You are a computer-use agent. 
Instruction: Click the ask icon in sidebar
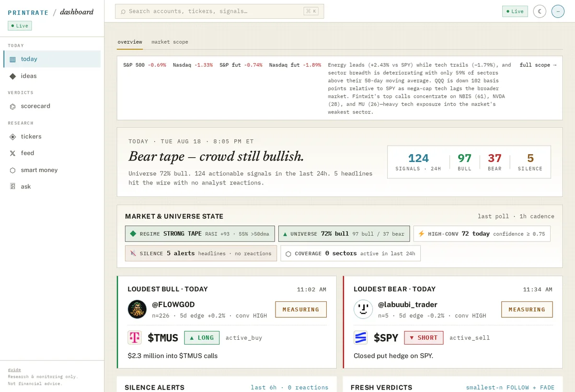[13, 186]
